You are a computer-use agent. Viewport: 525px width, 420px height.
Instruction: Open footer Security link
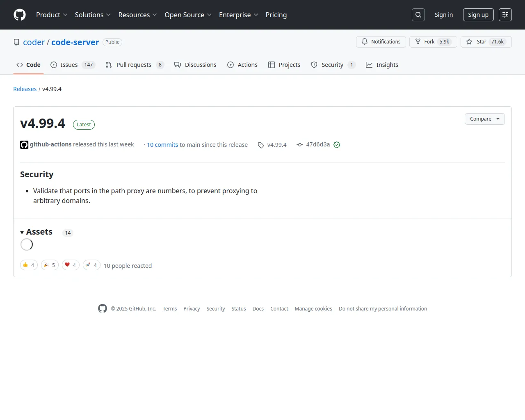point(216,309)
